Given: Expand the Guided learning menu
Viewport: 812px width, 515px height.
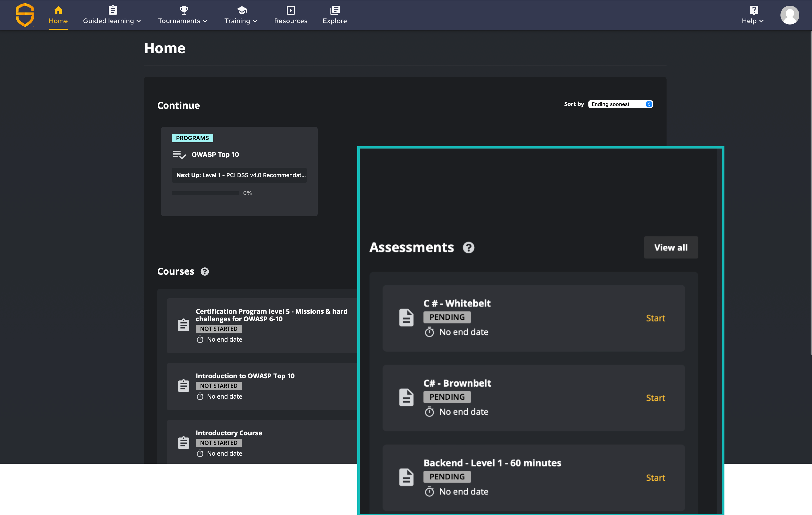Looking at the screenshot, I should click(112, 21).
